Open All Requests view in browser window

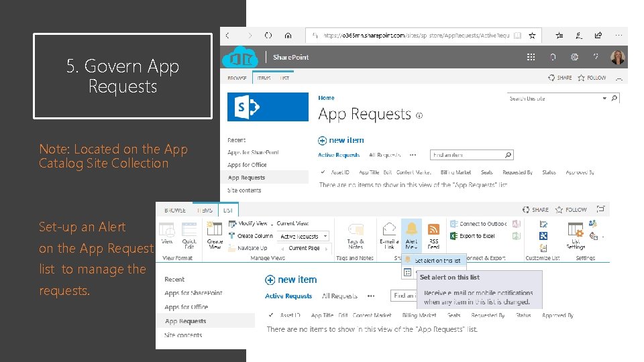(x=384, y=155)
